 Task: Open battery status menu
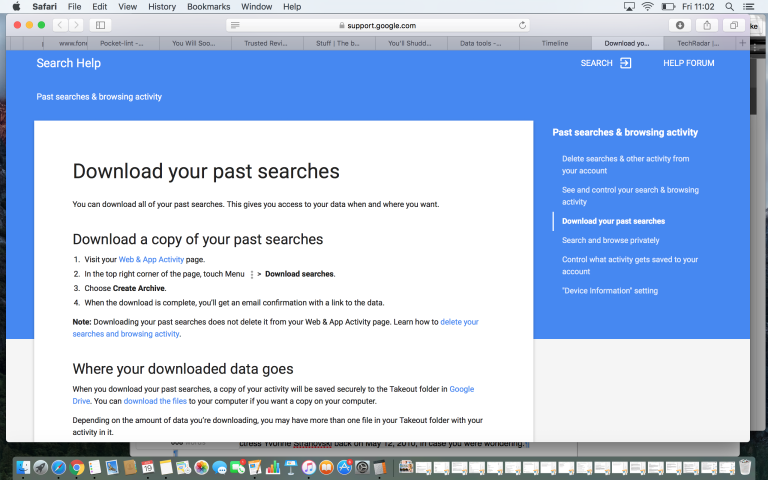(668, 7)
